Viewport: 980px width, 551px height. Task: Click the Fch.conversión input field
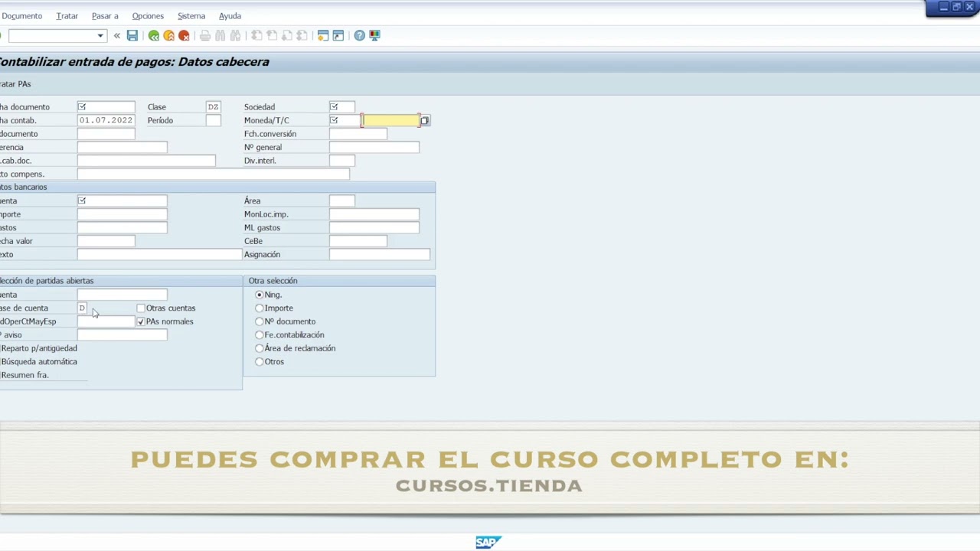358,134
